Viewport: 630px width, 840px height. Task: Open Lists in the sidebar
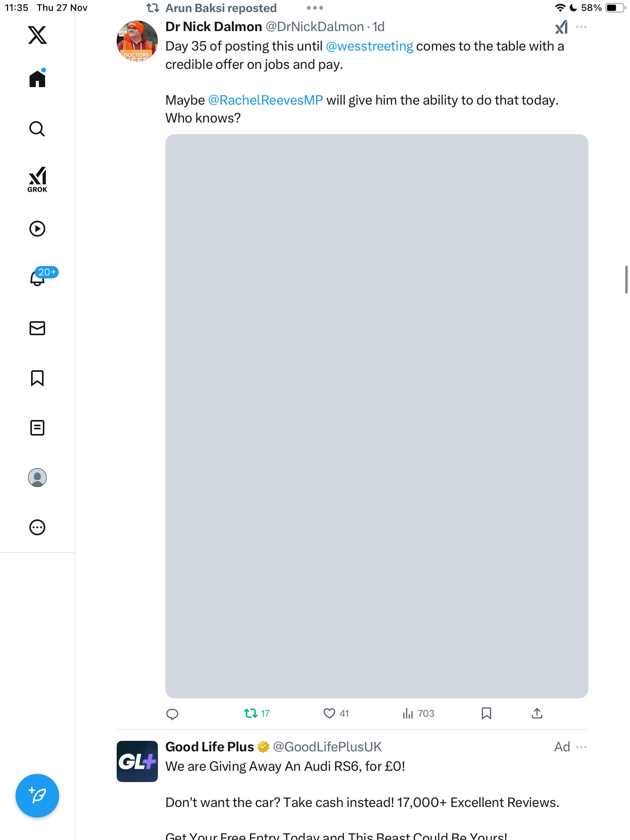click(x=37, y=428)
